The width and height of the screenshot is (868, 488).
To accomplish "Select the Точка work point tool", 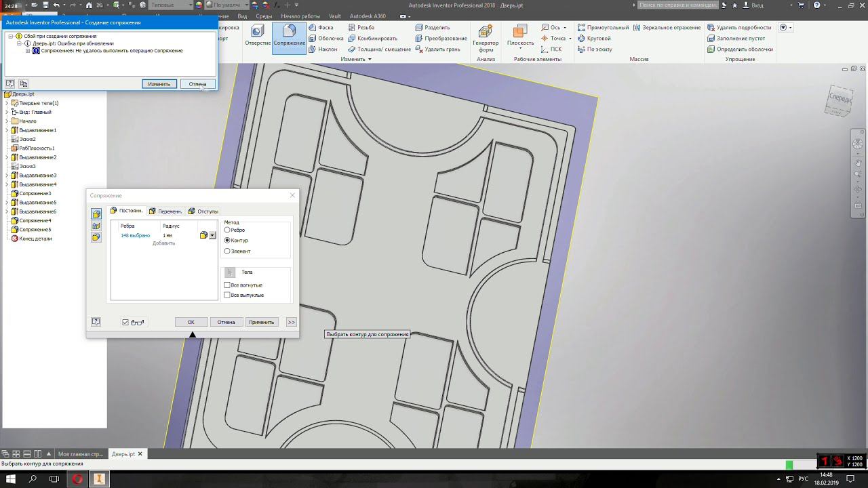I will pyautogui.click(x=553, y=39).
